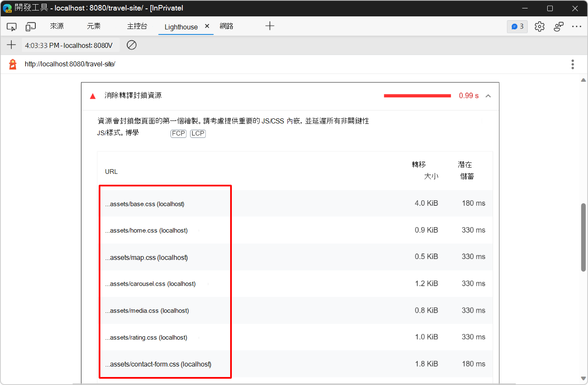Activate the inspect element tool

coord(11,26)
